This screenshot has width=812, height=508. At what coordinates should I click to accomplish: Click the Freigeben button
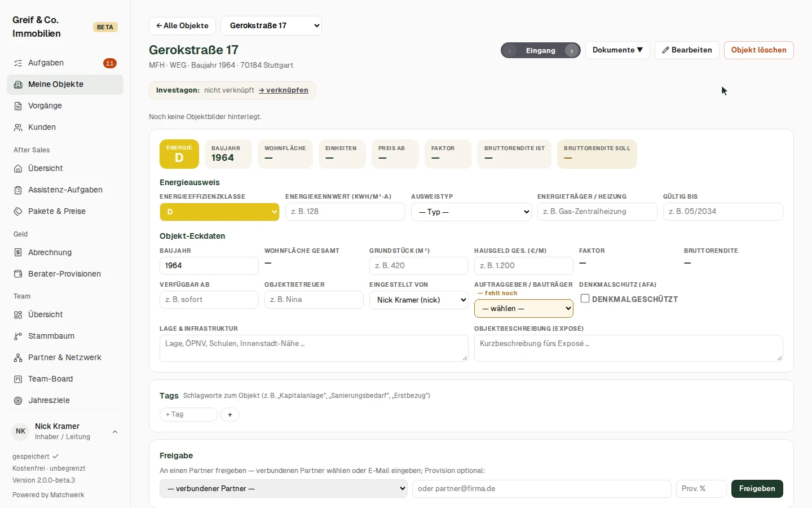[x=757, y=489]
